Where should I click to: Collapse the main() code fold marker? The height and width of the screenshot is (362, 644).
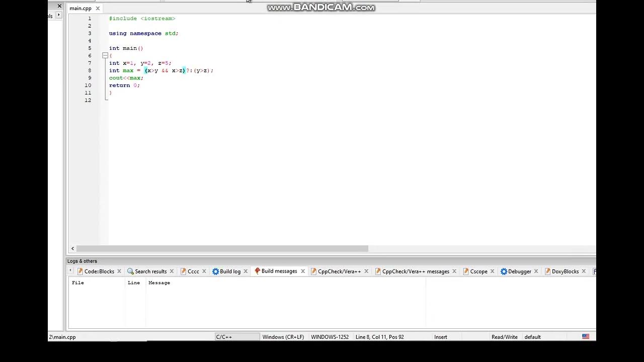coord(105,55)
